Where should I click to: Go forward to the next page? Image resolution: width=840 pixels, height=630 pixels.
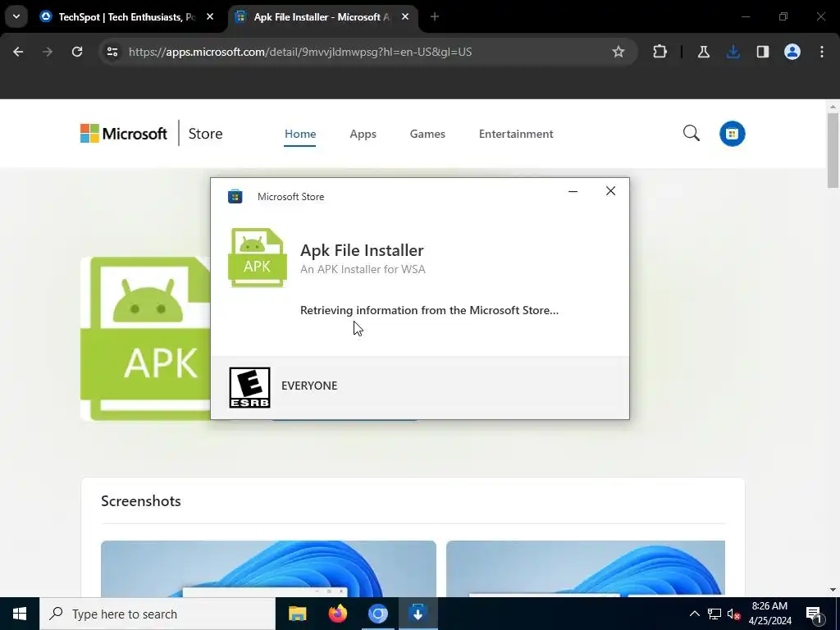tap(48, 52)
